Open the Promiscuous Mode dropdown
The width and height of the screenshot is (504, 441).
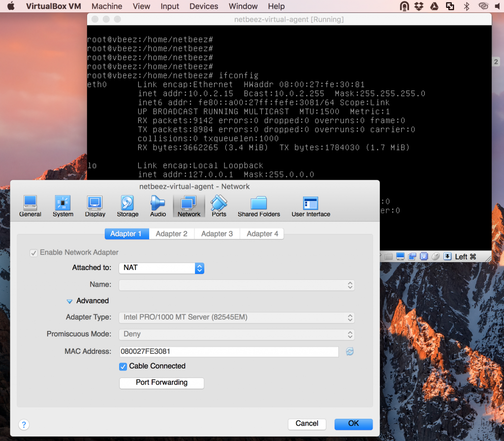(237, 335)
